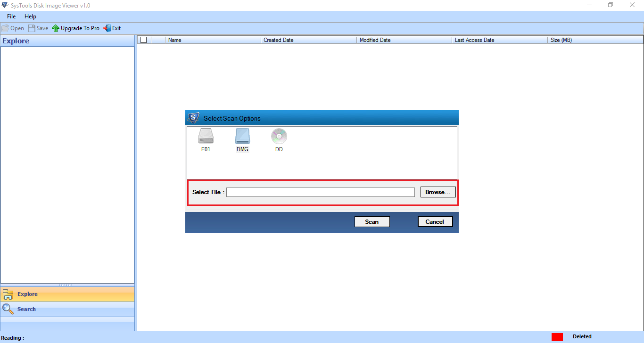The image size is (644, 343).
Task: Click the Scan button
Action: [372, 221]
